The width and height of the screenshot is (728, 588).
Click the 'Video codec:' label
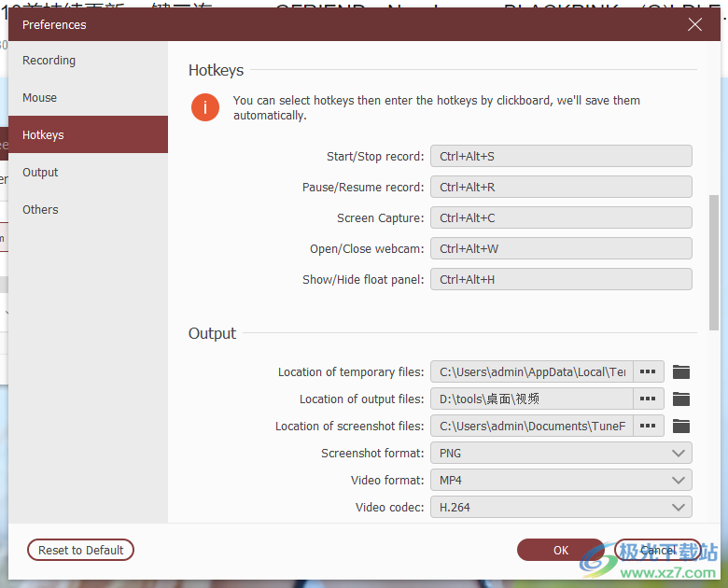click(x=389, y=507)
